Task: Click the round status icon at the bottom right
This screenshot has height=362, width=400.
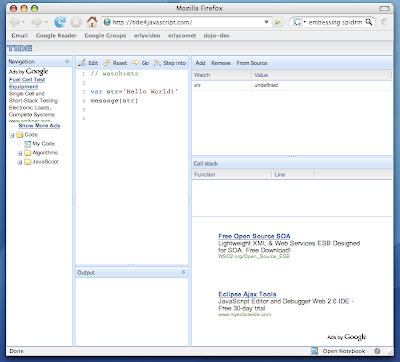Action: [377, 351]
